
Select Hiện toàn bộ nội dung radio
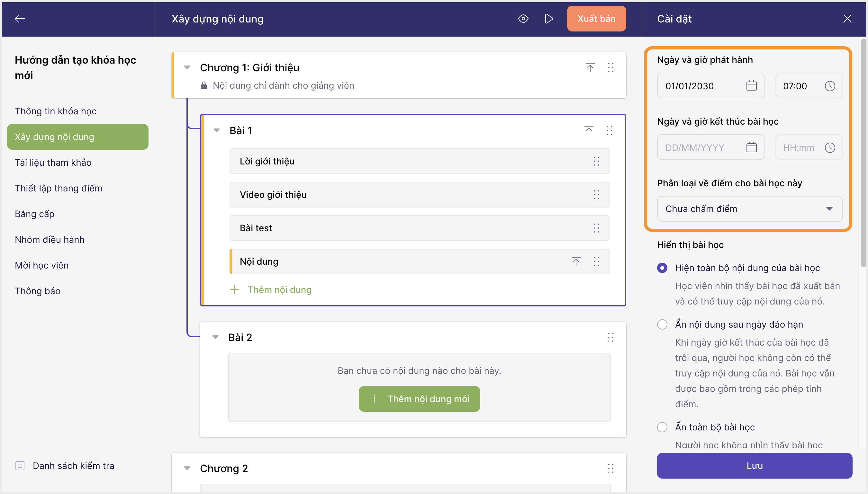(662, 268)
